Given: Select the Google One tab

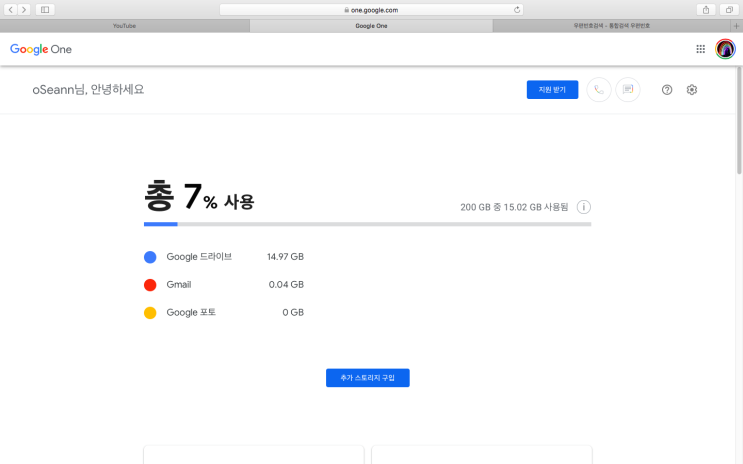Looking at the screenshot, I should click(x=371, y=26).
